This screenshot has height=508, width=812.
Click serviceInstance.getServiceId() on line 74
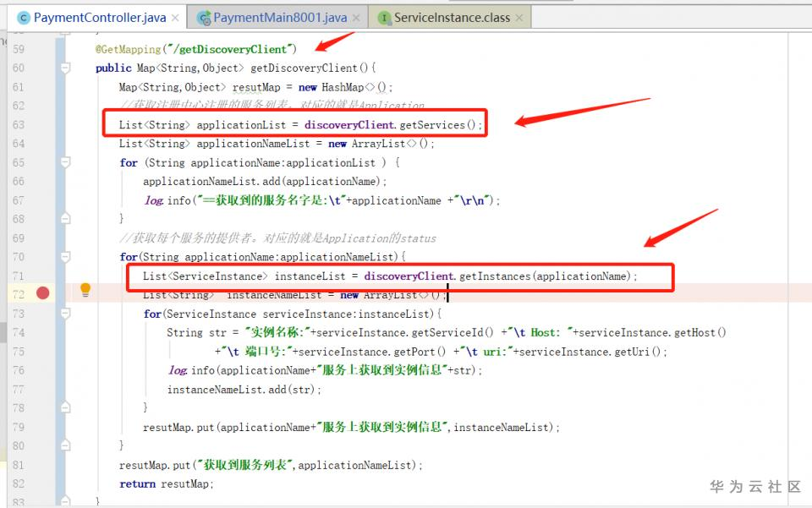tap(405, 332)
